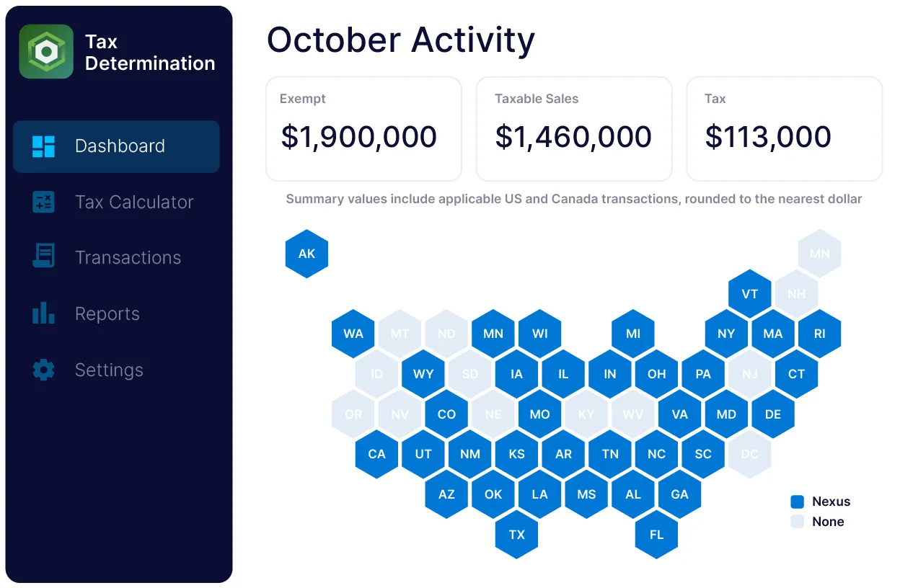The width and height of the screenshot is (900, 588).
Task: Select the light-colored MT hexagon
Action: (400, 334)
